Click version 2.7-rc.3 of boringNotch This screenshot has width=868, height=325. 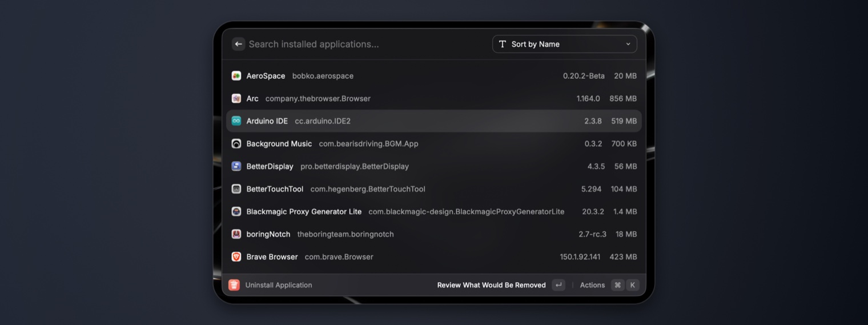coord(592,234)
